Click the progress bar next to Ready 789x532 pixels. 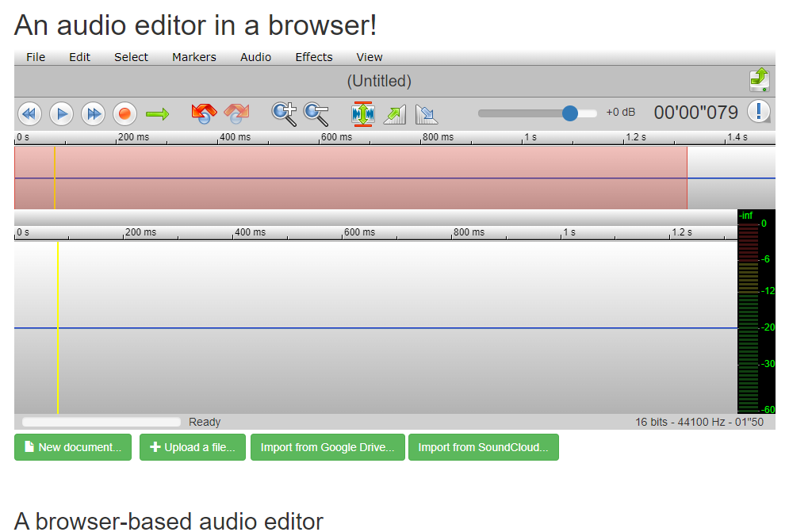click(x=101, y=422)
